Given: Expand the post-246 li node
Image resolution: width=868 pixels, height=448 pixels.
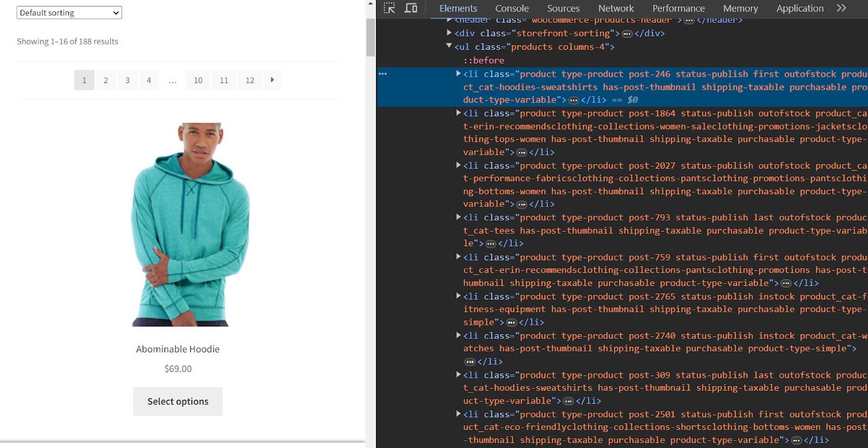Looking at the screenshot, I should (x=458, y=73).
